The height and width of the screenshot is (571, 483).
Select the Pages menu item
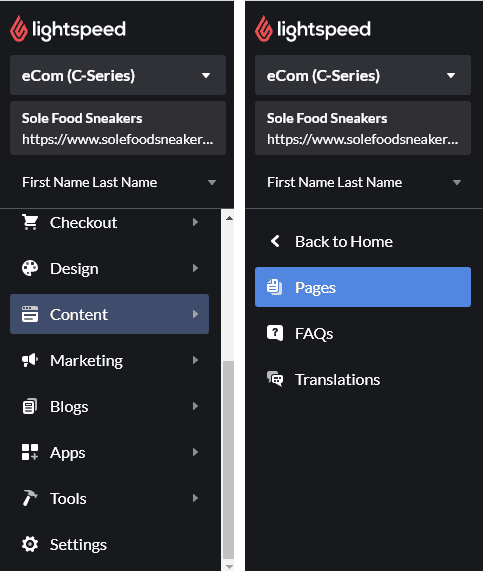click(x=363, y=287)
